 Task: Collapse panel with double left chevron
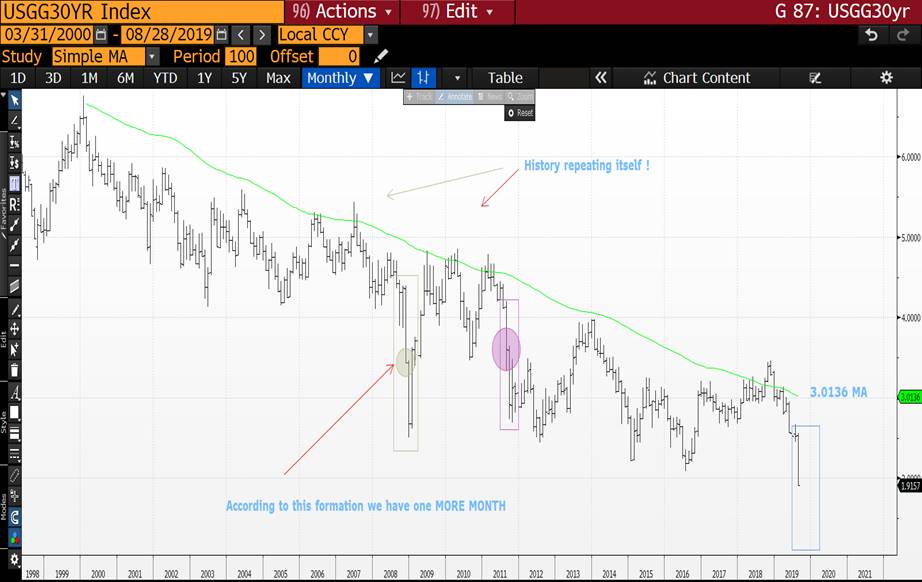(600, 78)
